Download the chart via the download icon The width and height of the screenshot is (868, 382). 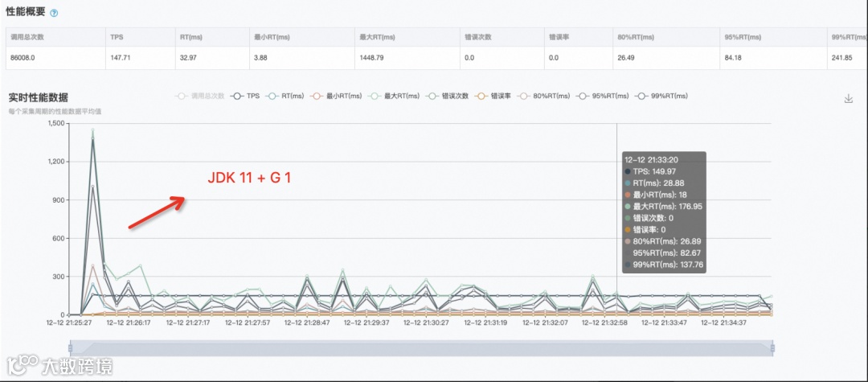tap(848, 99)
